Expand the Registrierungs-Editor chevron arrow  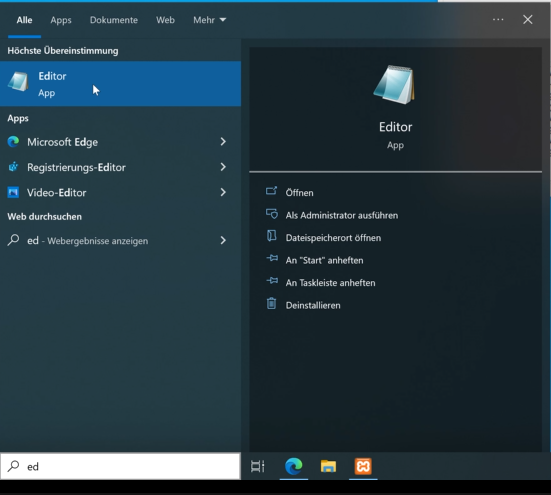coord(223,167)
